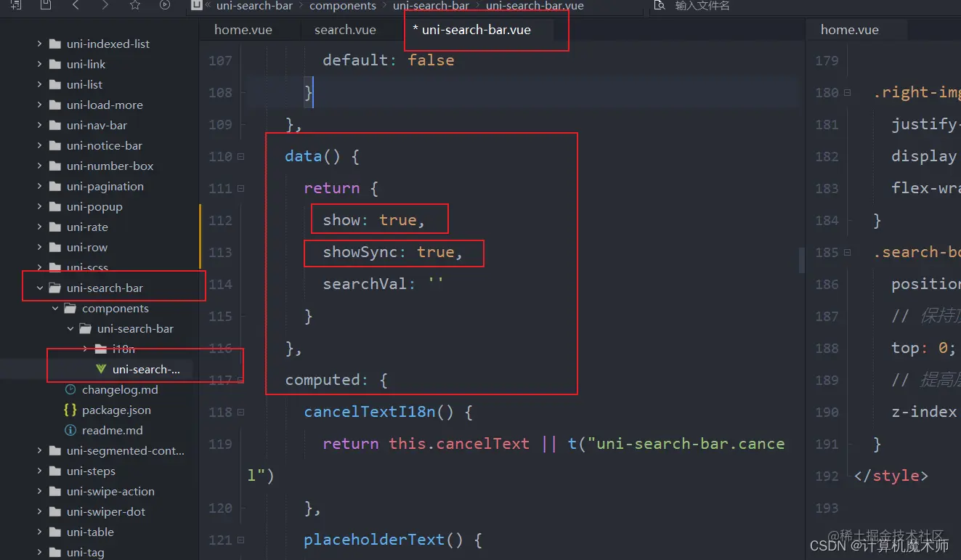The width and height of the screenshot is (961, 560).
Task: Go back with the left arrow icon
Action: coord(76,5)
